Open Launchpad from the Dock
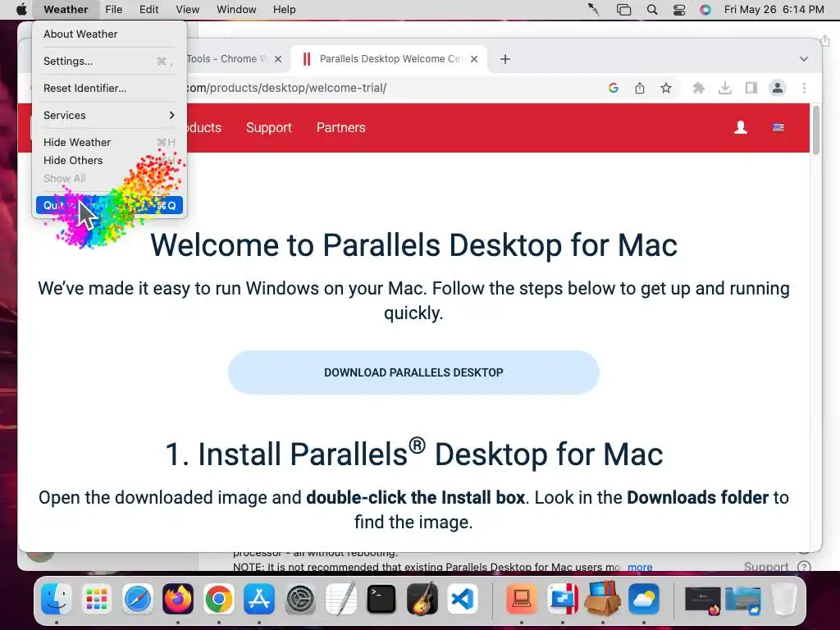This screenshot has height=630, width=840. tap(97, 599)
